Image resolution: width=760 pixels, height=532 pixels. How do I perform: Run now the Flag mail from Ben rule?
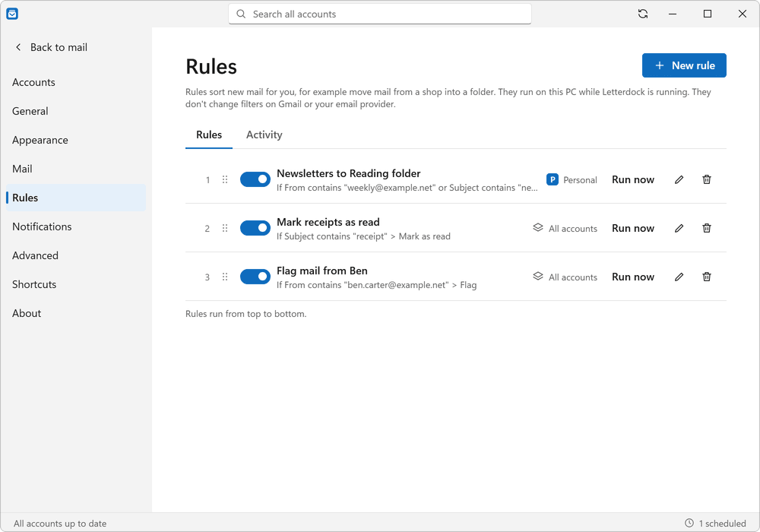[x=633, y=277]
